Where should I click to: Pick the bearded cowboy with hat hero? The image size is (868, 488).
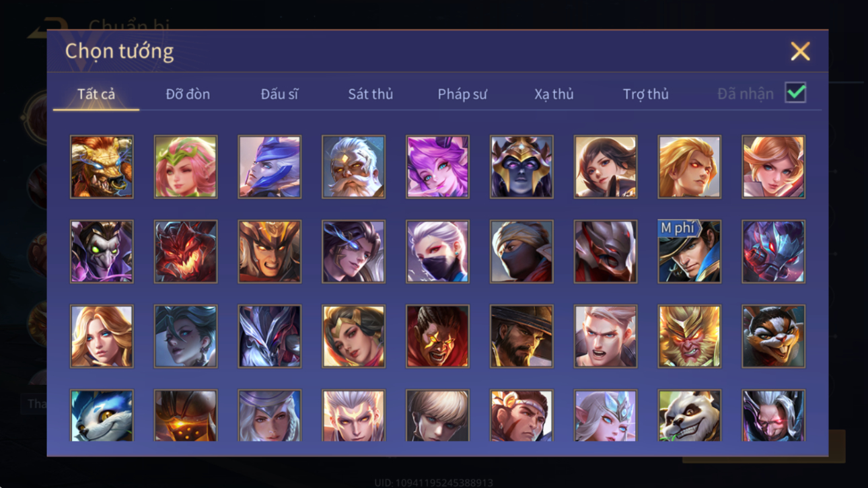(x=521, y=336)
